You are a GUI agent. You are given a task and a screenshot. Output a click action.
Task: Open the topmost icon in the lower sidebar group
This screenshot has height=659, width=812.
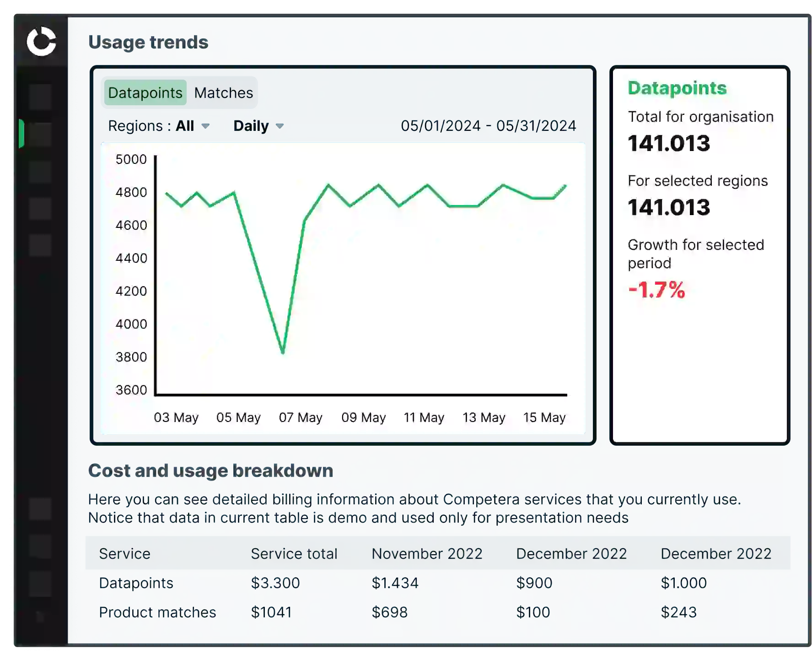click(40, 509)
